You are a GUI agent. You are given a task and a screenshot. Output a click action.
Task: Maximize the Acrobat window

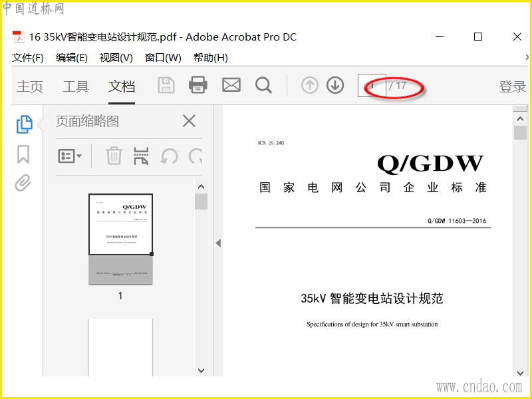[x=478, y=37]
